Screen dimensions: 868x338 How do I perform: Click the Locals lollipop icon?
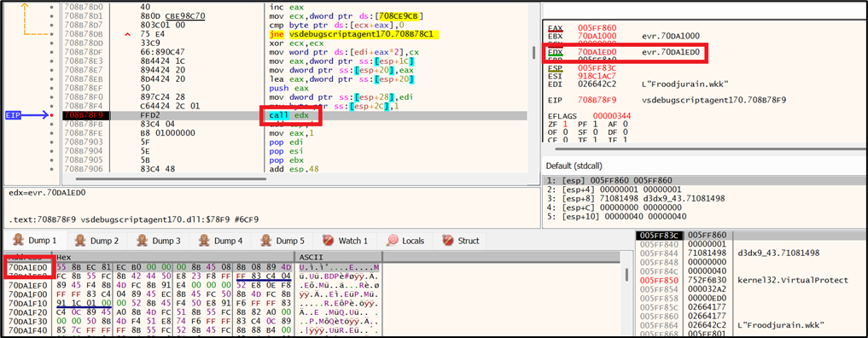click(393, 241)
